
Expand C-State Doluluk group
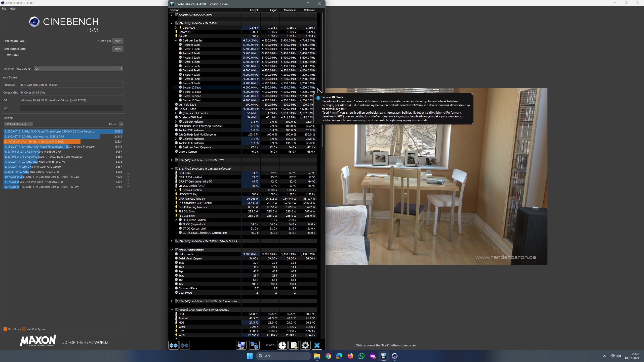[x=172, y=241]
